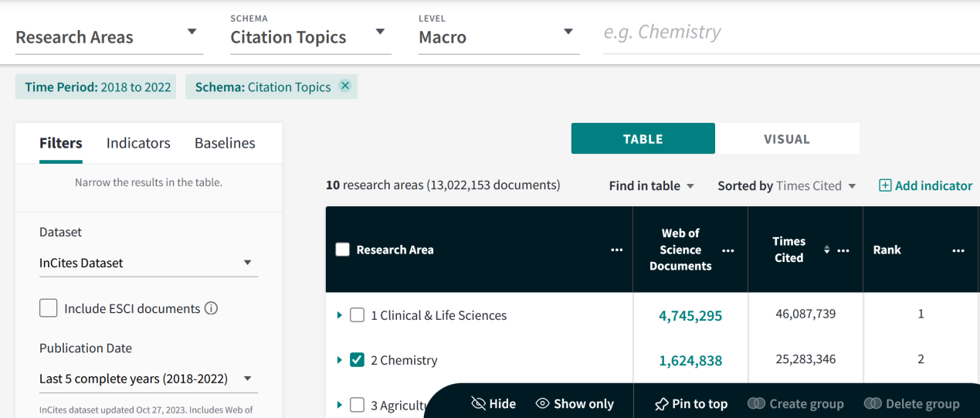Click the info icon beside Include ESCI documents
The width and height of the screenshot is (980, 418).
point(211,308)
